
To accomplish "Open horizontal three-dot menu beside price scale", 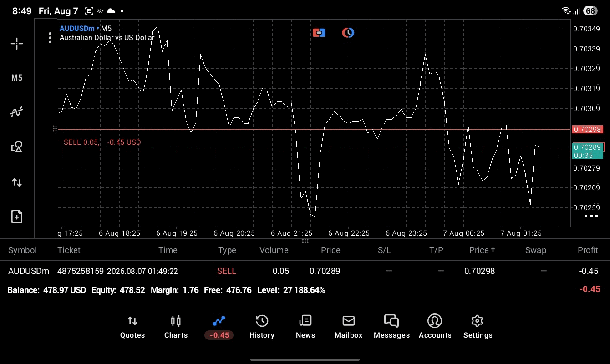I will point(591,216).
